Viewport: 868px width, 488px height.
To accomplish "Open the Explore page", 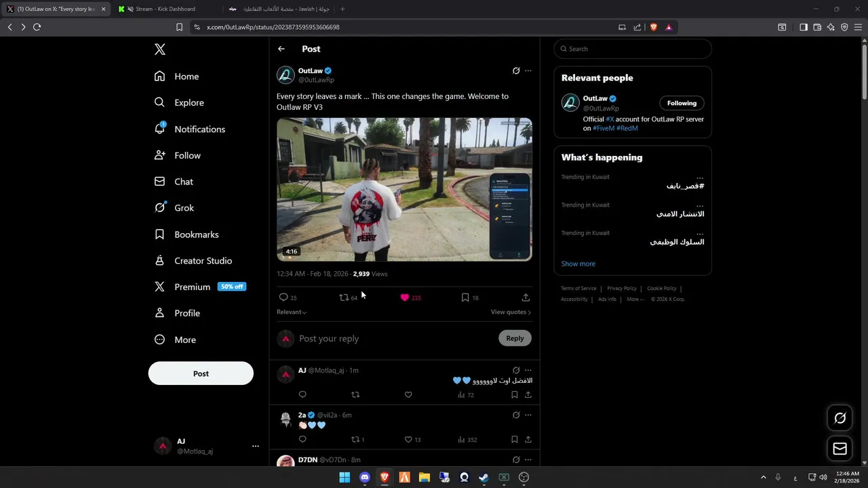I will 179,102.
